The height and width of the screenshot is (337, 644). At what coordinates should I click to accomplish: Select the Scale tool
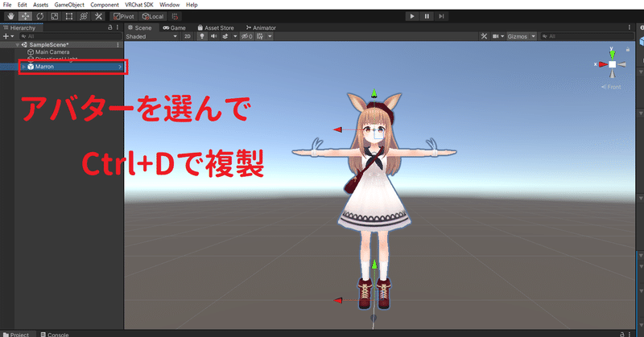pos(54,16)
